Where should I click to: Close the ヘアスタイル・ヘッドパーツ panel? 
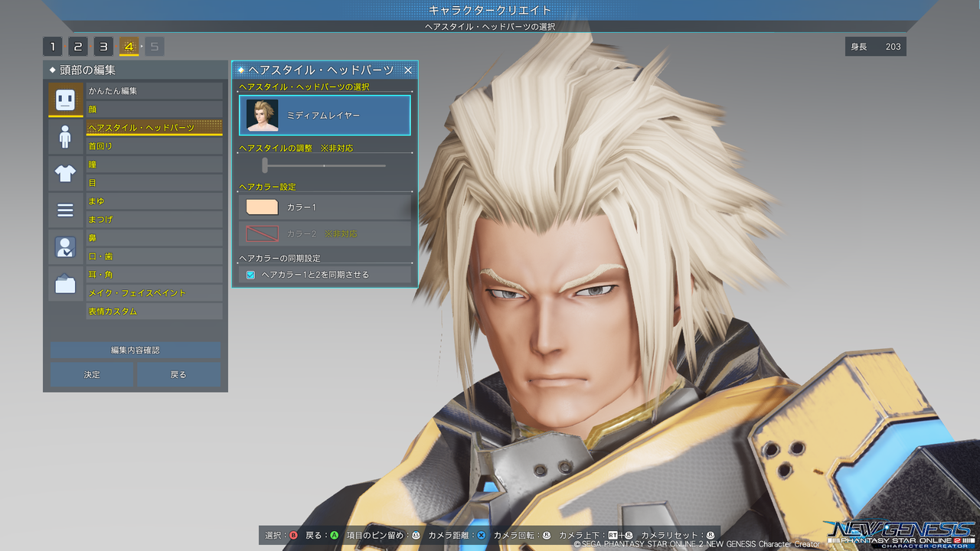coord(408,70)
